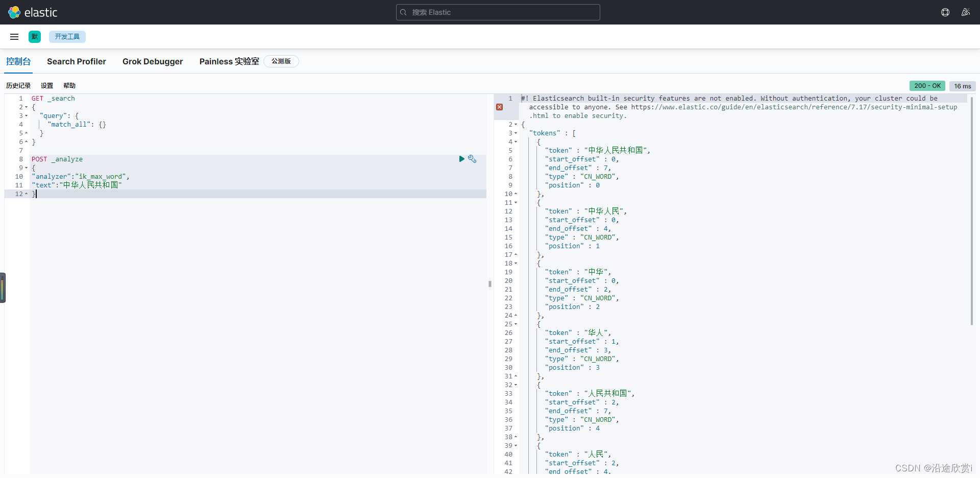Click the token "中华人民" output line
Image resolution: width=980 pixels, height=478 pixels.
pyautogui.click(x=586, y=211)
